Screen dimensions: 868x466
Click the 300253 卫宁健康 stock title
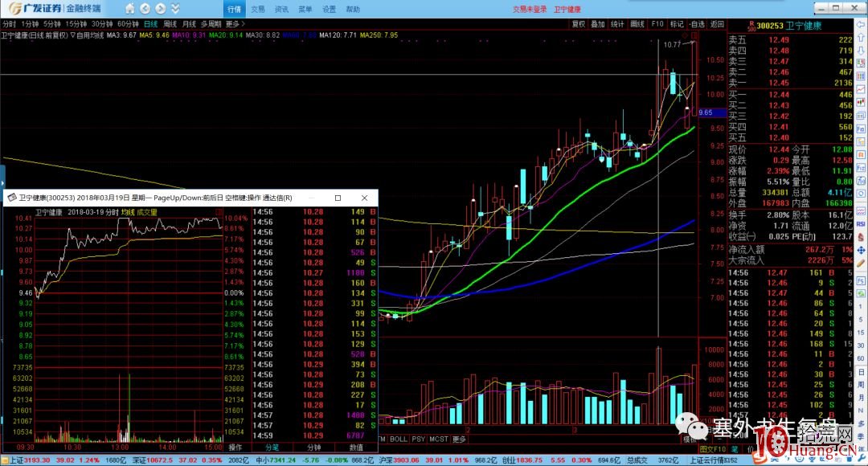click(789, 26)
